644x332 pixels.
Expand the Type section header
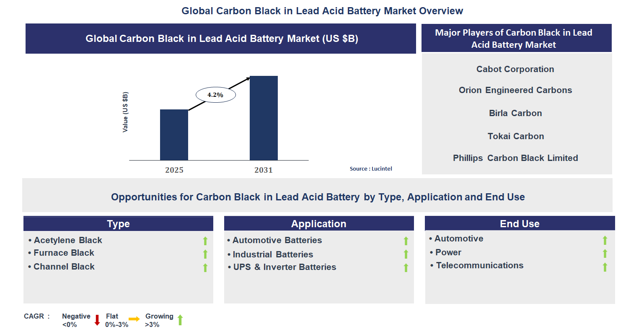[118, 223]
